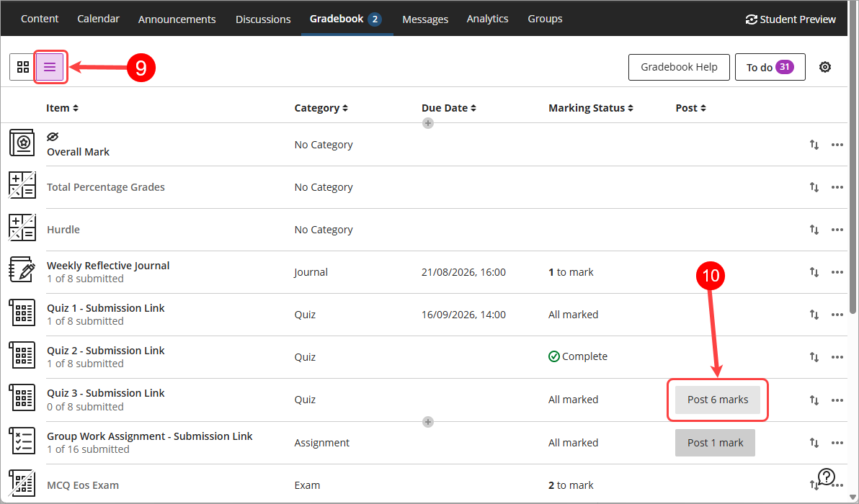Open the Calendar tab
859x504 pixels.
[98, 19]
